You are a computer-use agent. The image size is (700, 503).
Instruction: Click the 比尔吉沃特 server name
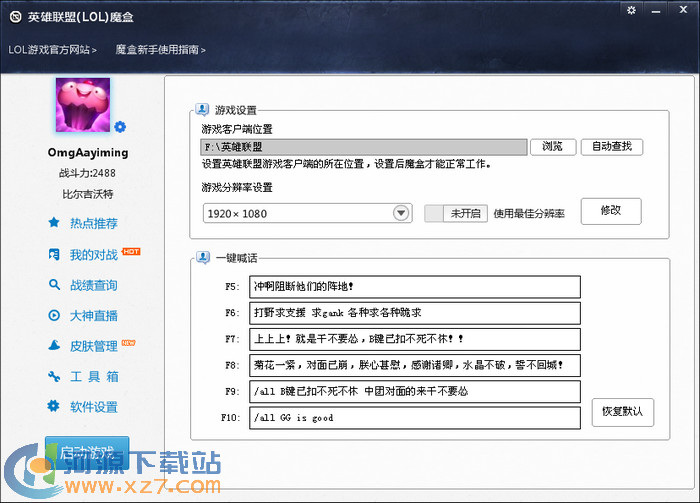pyautogui.click(x=88, y=194)
